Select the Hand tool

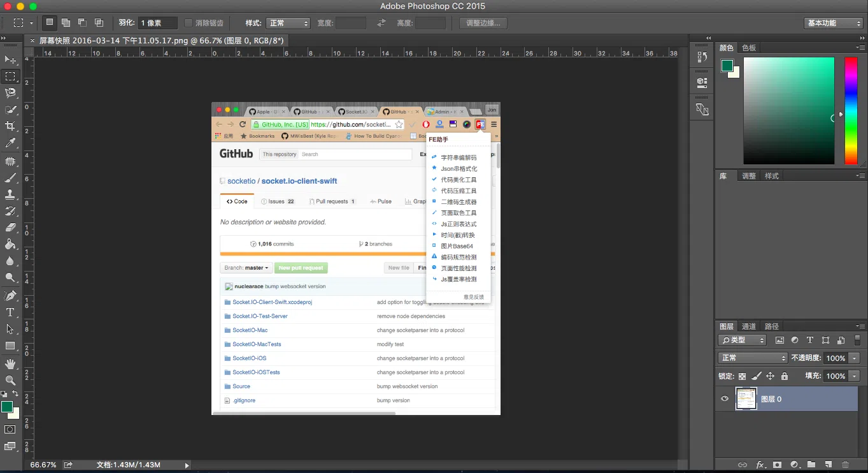(x=10, y=363)
